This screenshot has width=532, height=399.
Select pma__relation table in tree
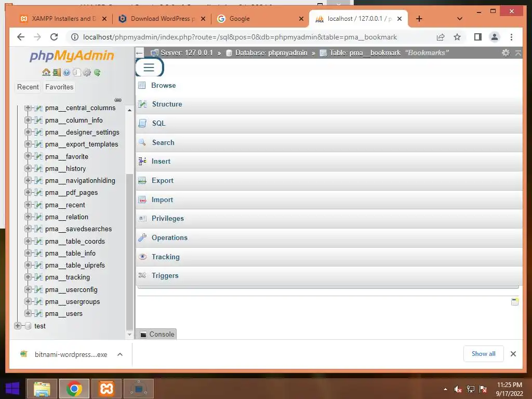tap(66, 217)
